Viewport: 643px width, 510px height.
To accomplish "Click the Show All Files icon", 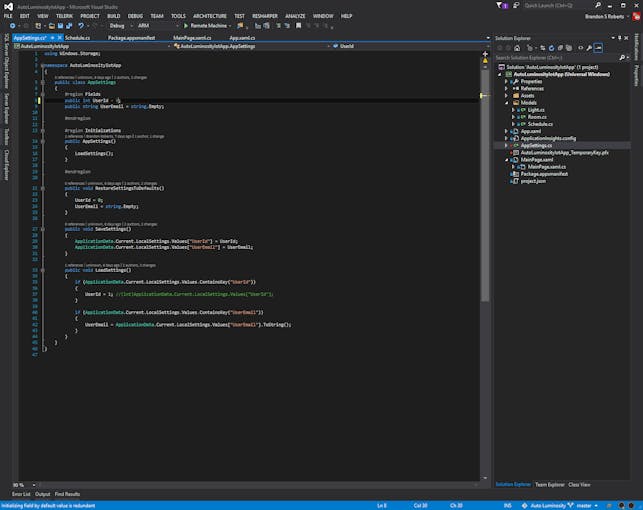I will pos(569,48).
